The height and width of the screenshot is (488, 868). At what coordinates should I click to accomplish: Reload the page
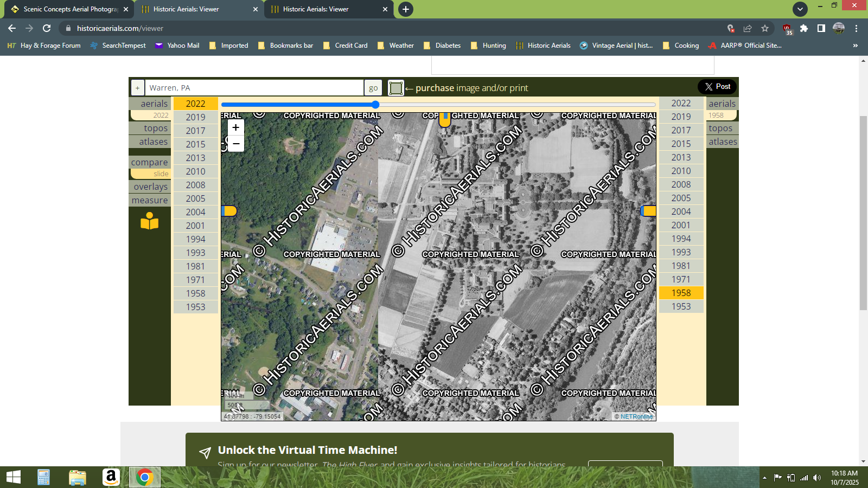[47, 28]
